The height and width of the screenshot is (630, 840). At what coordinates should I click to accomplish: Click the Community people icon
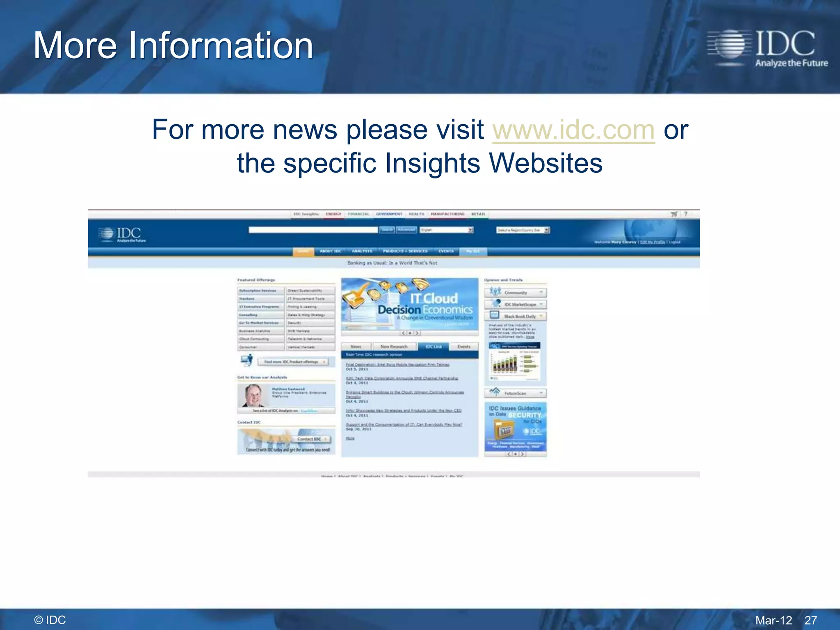point(495,292)
